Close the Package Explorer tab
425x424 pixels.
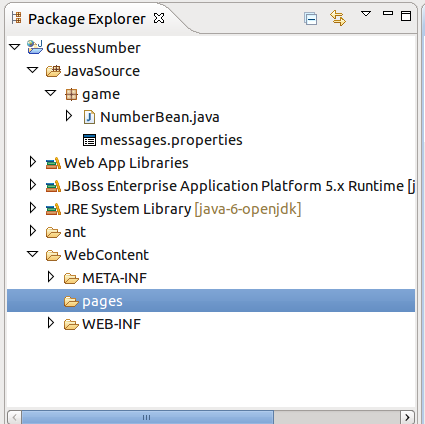(x=159, y=18)
